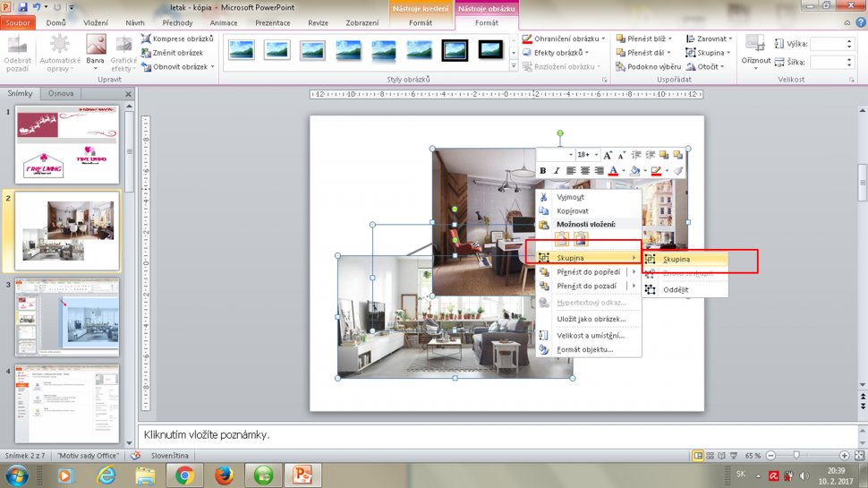868x488 pixels.
Task: Expand the picture styles gallery
Action: point(513,66)
